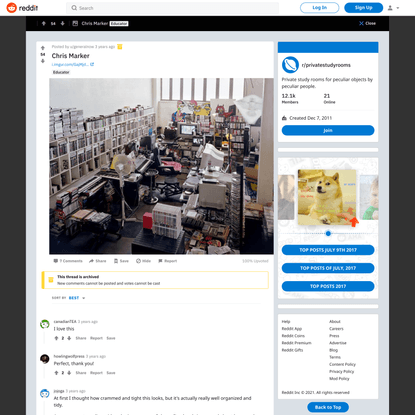Save the post with the bookmark icon

pyautogui.click(x=116, y=261)
